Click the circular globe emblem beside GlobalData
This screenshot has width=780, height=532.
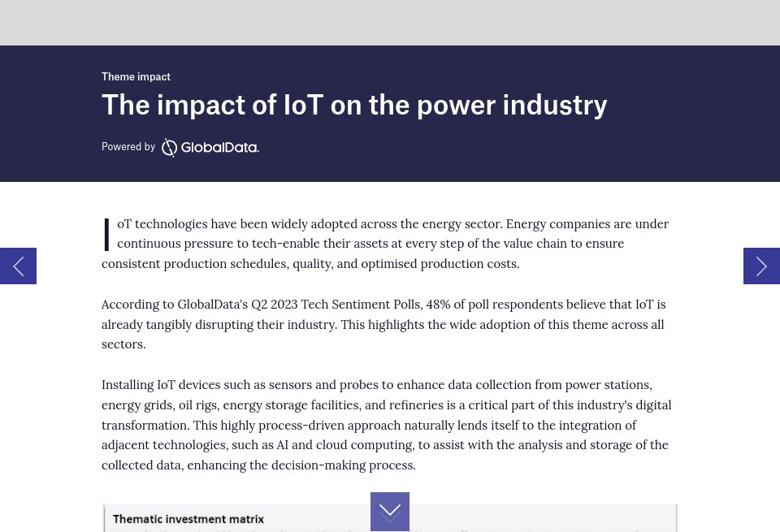tap(169, 147)
